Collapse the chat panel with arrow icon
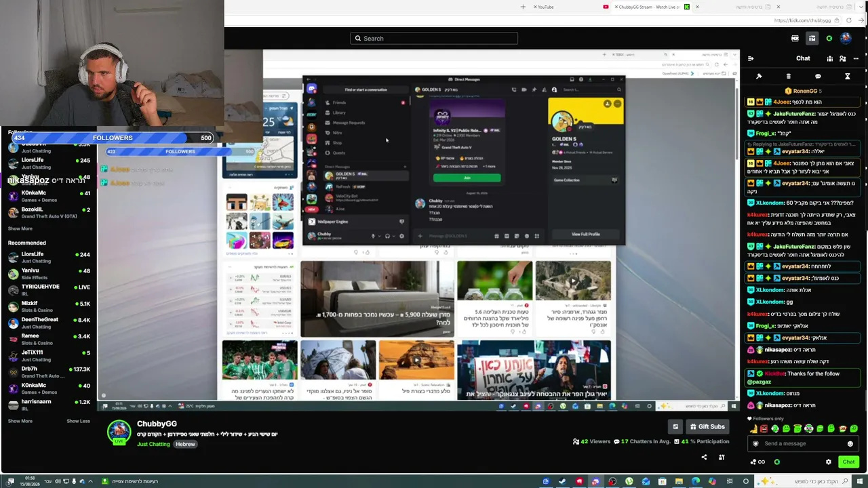 click(x=751, y=58)
